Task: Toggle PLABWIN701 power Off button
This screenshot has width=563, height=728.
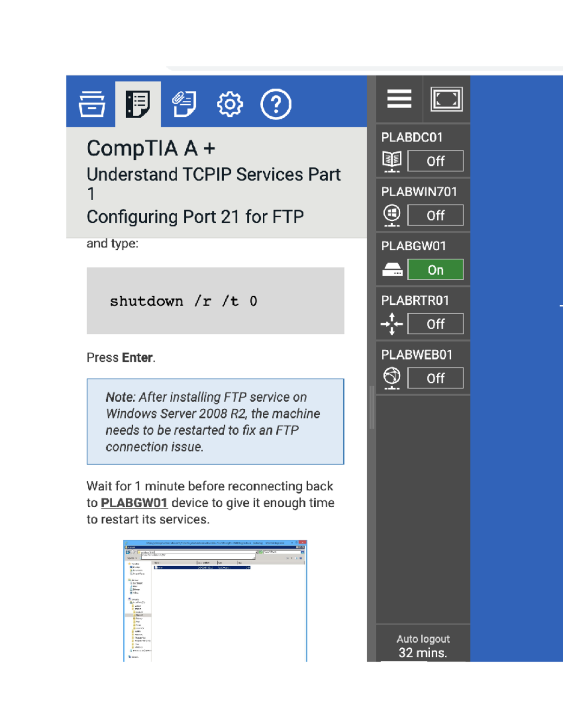Action: click(435, 216)
